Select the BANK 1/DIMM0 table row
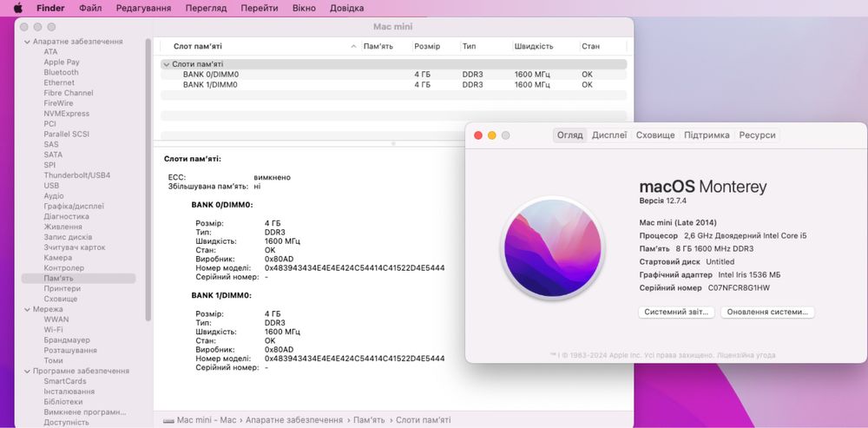 click(x=393, y=85)
